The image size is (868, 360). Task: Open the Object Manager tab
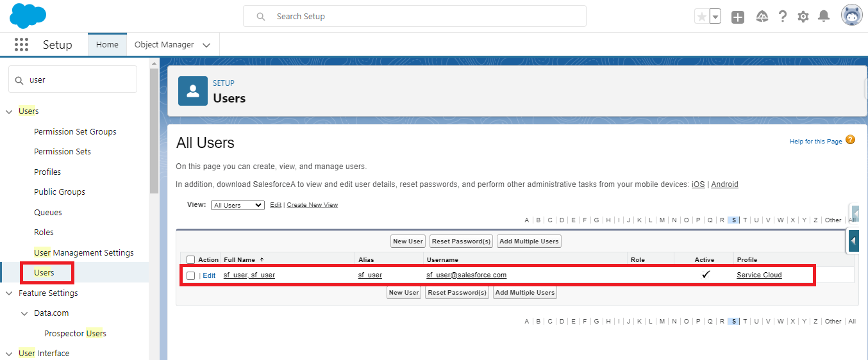pyautogui.click(x=164, y=45)
